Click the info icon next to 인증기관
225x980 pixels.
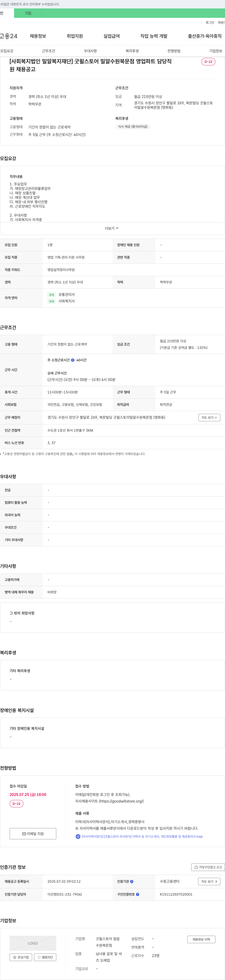pos(131,882)
